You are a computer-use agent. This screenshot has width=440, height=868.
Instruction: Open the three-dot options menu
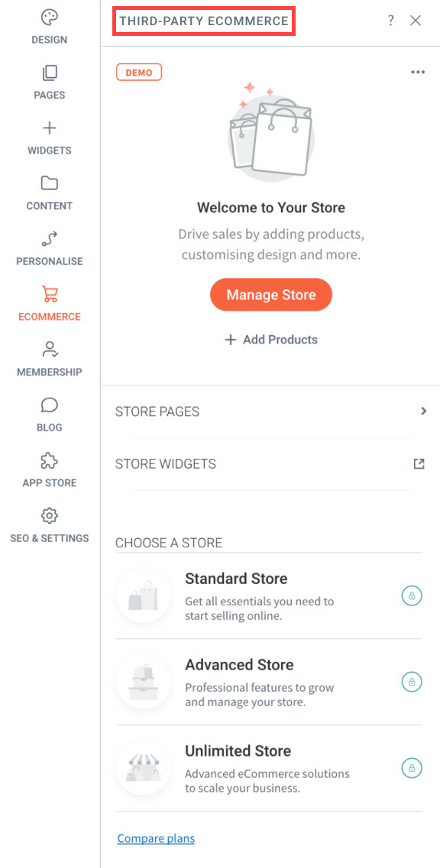pos(418,71)
